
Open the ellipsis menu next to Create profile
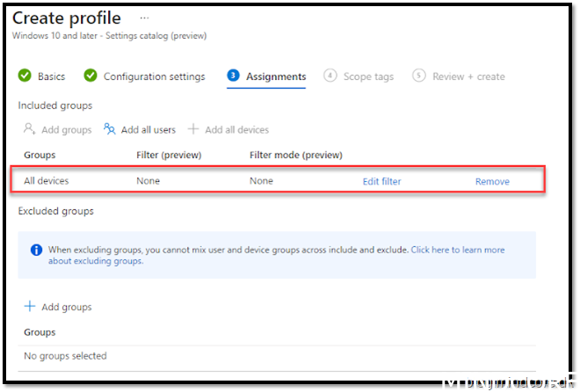(x=145, y=18)
